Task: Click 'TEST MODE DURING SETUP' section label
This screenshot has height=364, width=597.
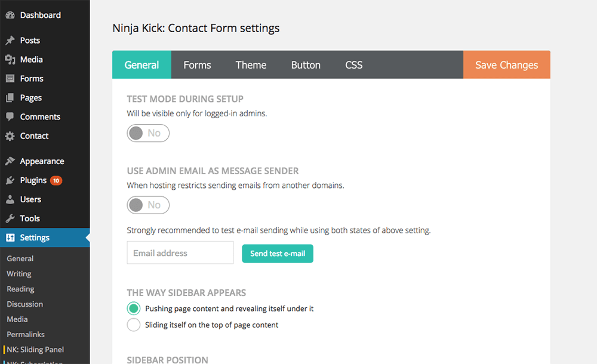Action: pos(185,99)
